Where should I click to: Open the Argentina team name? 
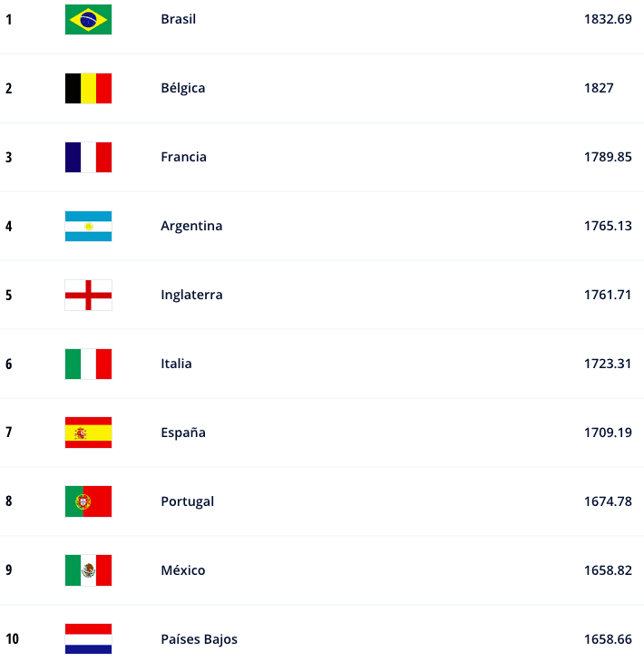pyautogui.click(x=191, y=226)
